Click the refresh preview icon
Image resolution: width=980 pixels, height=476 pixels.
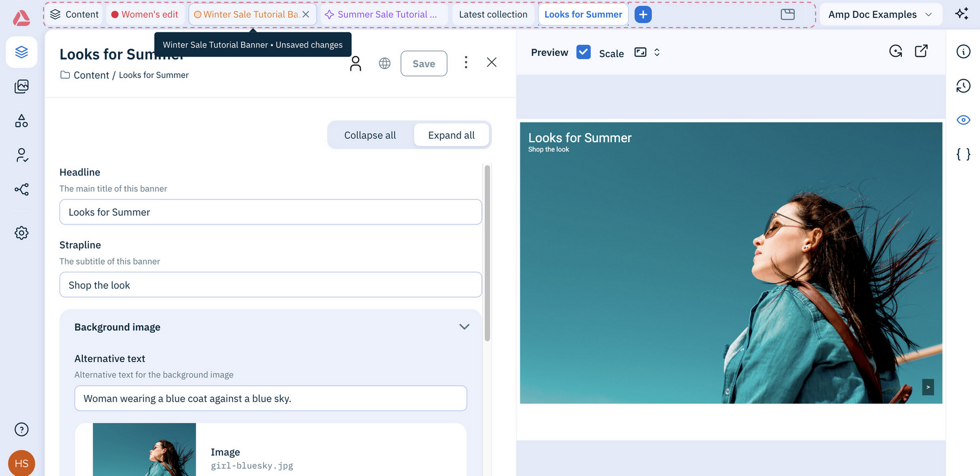point(896,51)
